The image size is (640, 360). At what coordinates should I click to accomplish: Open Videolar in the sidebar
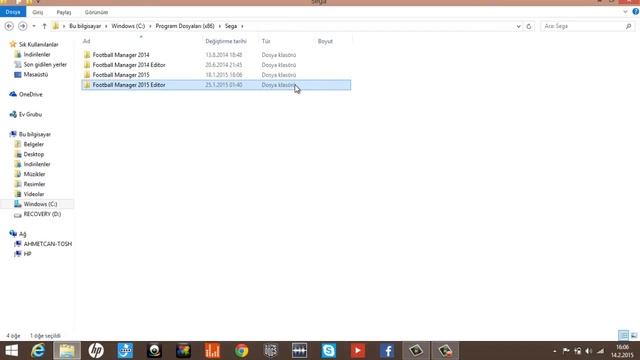[33, 194]
